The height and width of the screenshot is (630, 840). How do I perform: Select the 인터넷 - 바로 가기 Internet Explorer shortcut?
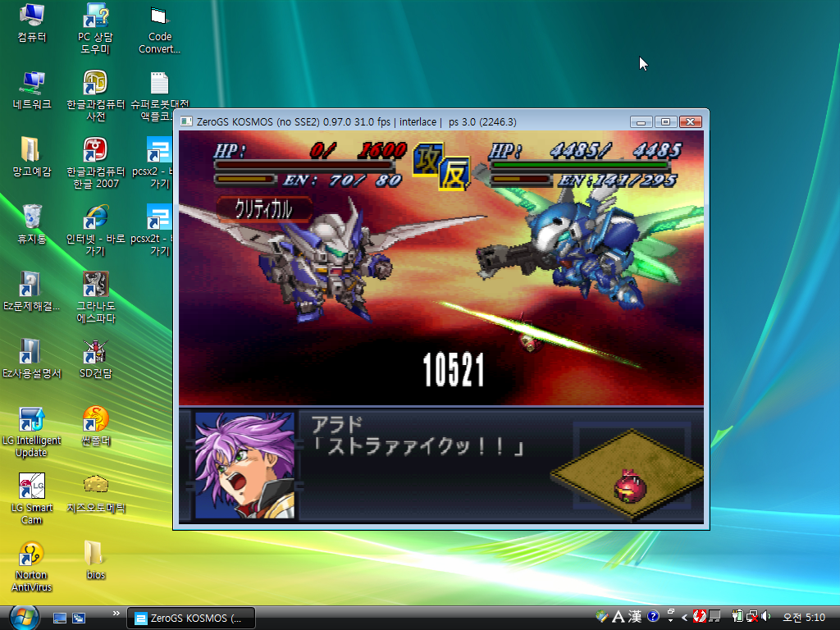(95, 231)
